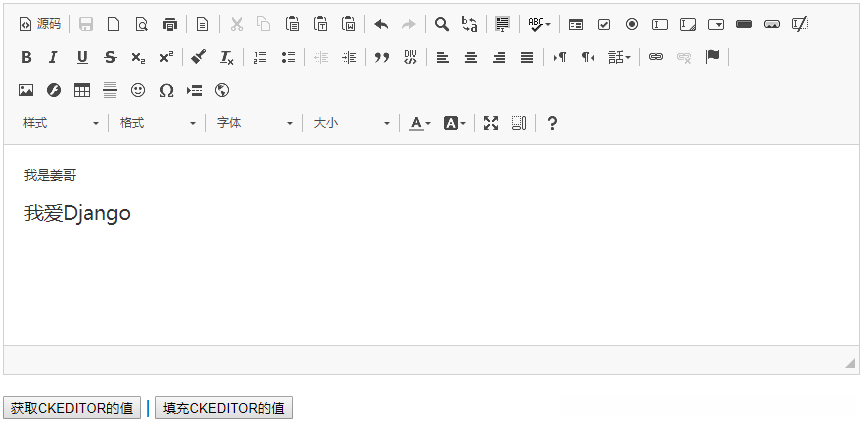This screenshot has width=865, height=427.
Task: Open the 字体 font dropdown
Action: pos(255,124)
